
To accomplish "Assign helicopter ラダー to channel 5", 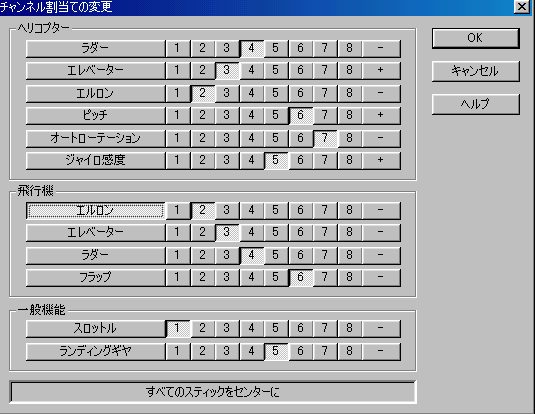I will [276, 48].
